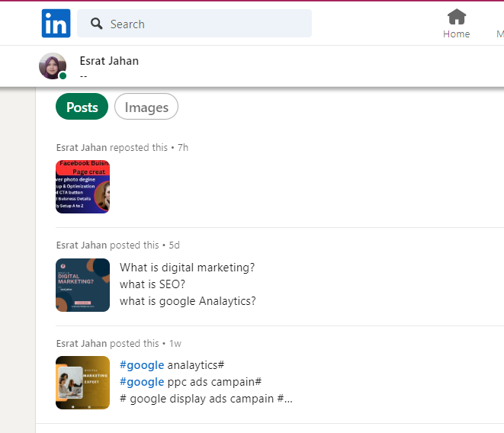Open the Facebook Business Page repost thumbnail
Image resolution: width=504 pixels, height=433 pixels.
tap(82, 187)
